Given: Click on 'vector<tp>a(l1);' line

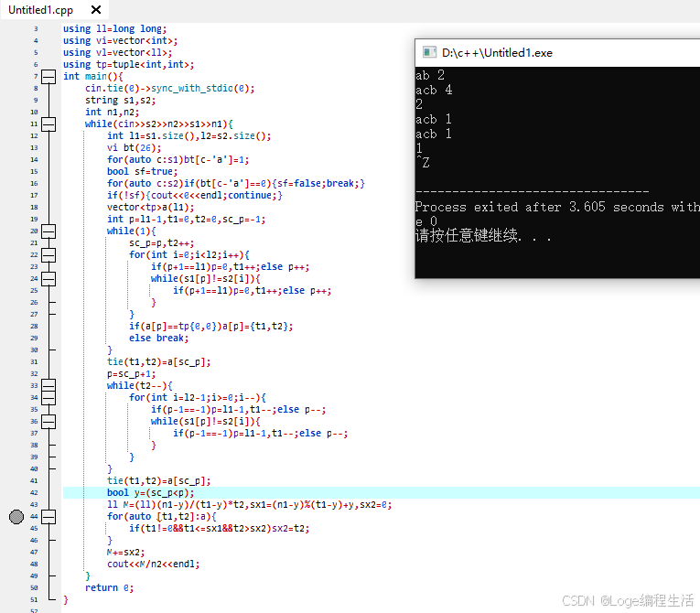Looking at the screenshot, I should coord(150,207).
